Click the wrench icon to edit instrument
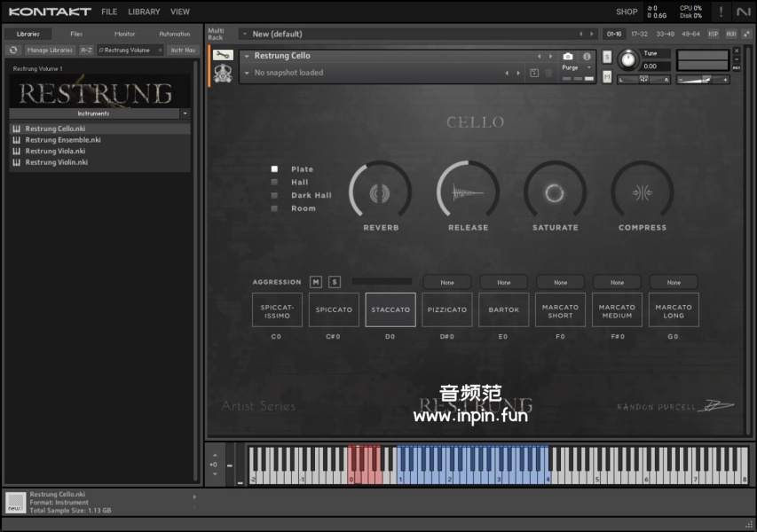 click(222, 55)
